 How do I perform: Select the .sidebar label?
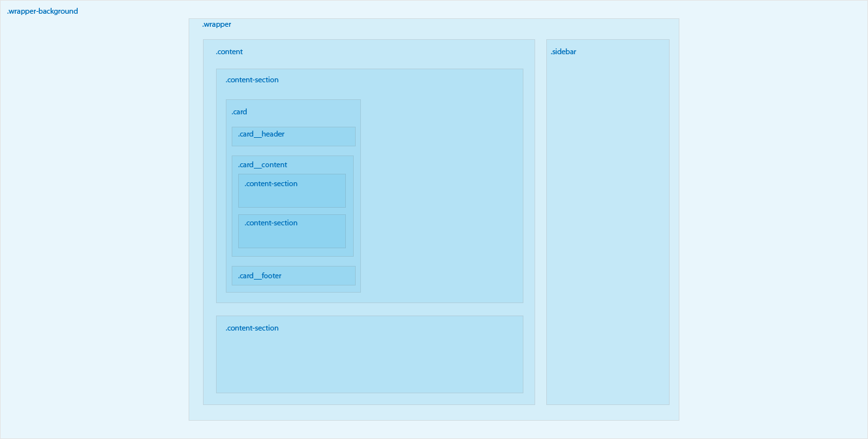(x=563, y=52)
